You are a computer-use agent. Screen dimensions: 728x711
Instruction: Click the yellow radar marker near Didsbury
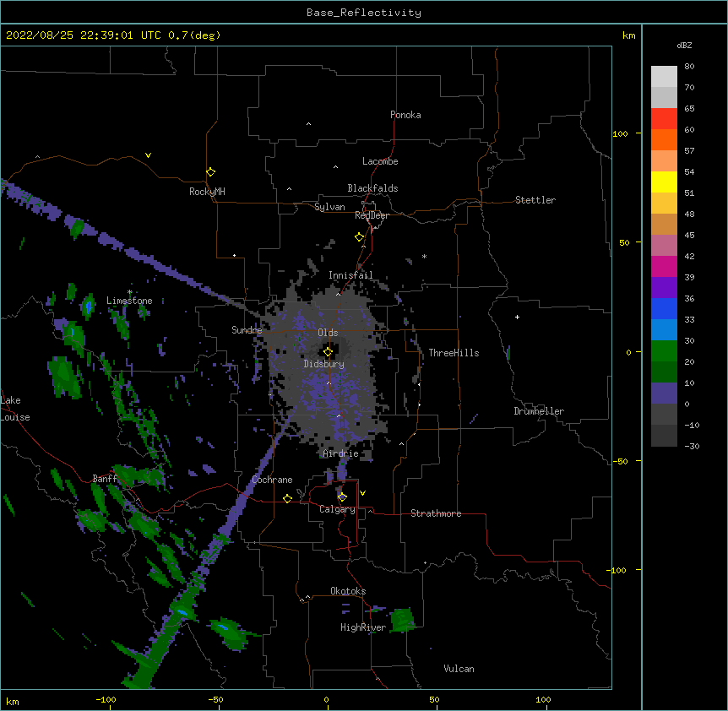coord(328,352)
